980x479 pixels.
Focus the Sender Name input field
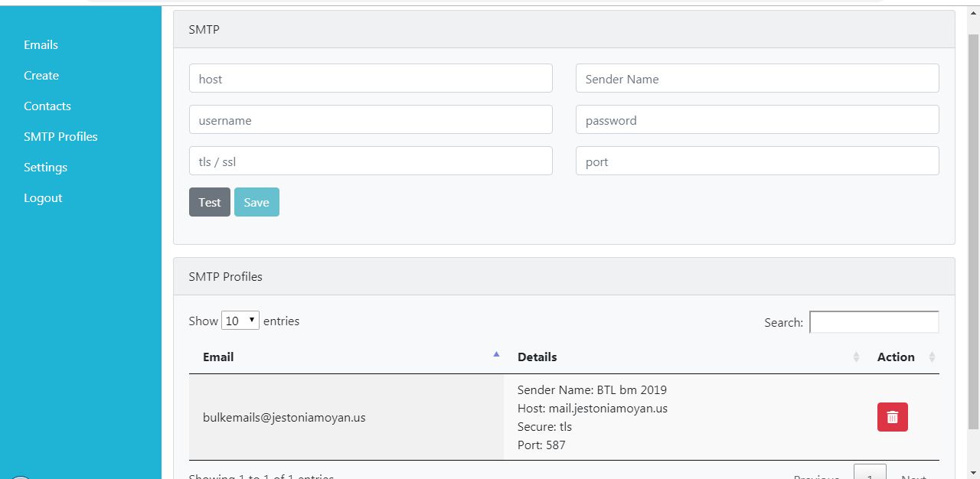click(757, 78)
